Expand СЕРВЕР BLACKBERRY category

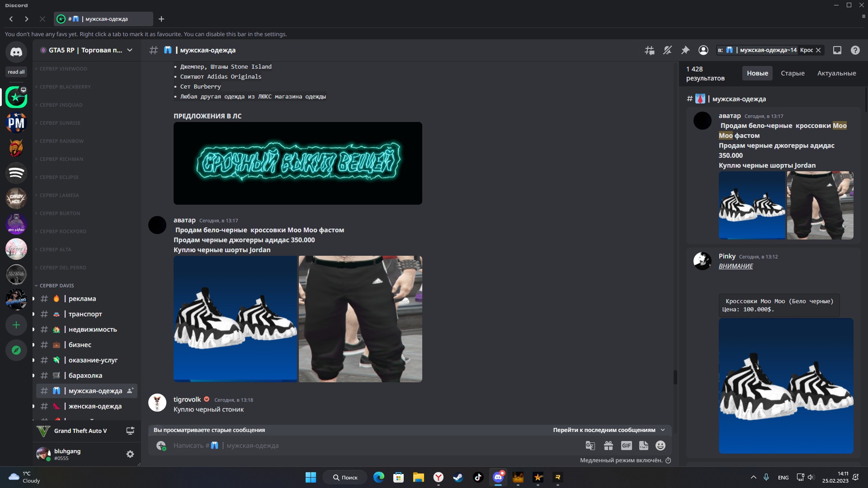[65, 87]
